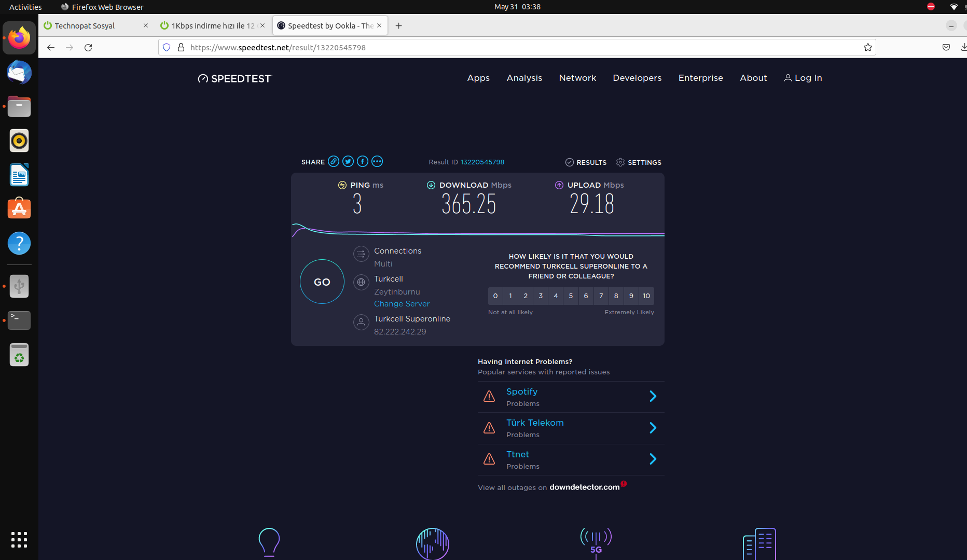
Task: Open Thunderbird Mail from the dock
Action: [x=19, y=72]
